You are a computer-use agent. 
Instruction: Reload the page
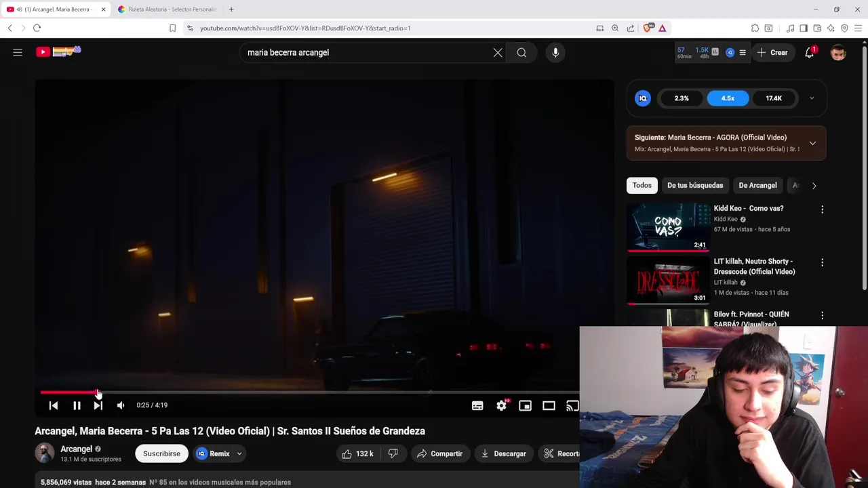pyautogui.click(x=37, y=28)
